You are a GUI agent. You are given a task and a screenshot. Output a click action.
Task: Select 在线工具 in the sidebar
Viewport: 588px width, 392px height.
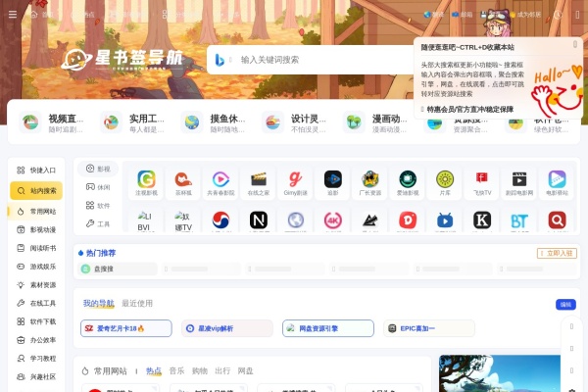36,303
